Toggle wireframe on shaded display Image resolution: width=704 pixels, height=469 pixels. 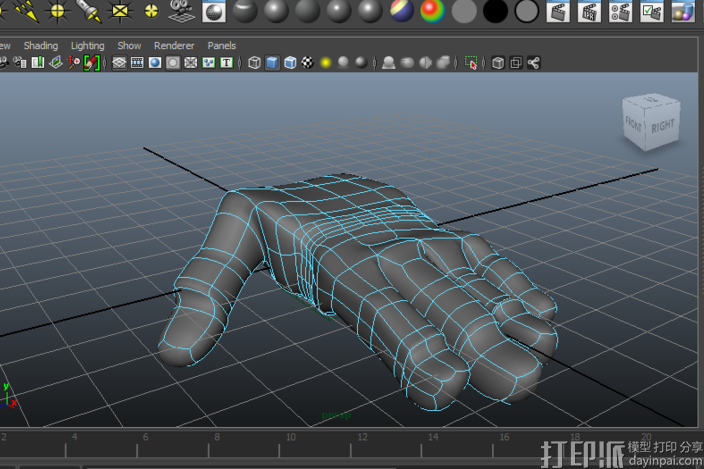pos(290,63)
